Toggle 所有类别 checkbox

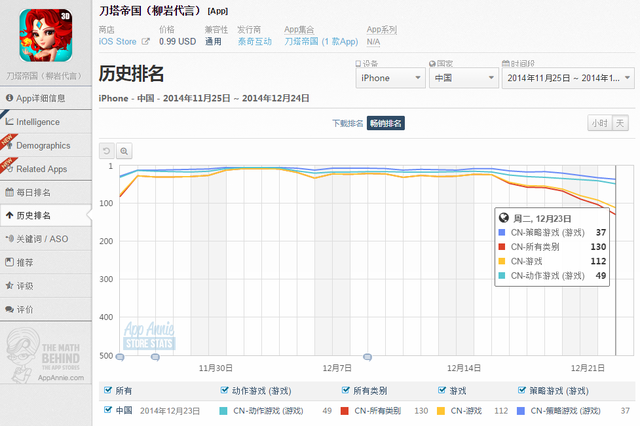click(345, 390)
